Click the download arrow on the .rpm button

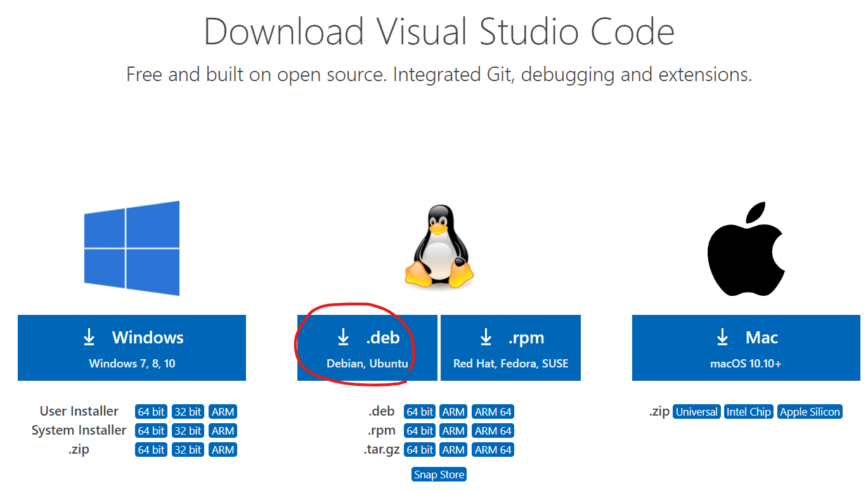point(486,338)
